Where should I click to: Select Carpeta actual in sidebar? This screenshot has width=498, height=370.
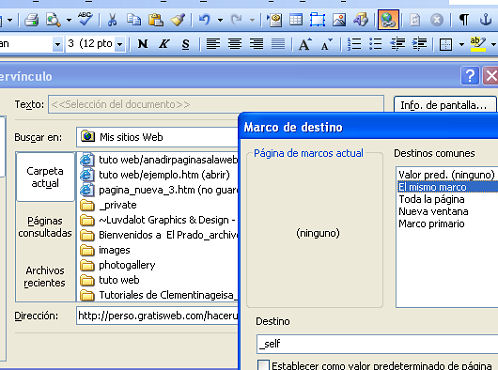(x=45, y=177)
